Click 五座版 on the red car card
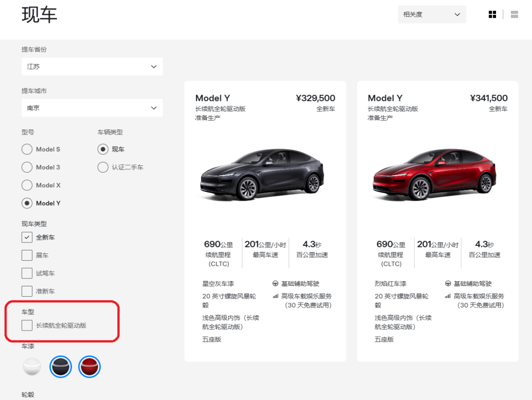Screen dimensions: 532x400 tap(384, 339)
